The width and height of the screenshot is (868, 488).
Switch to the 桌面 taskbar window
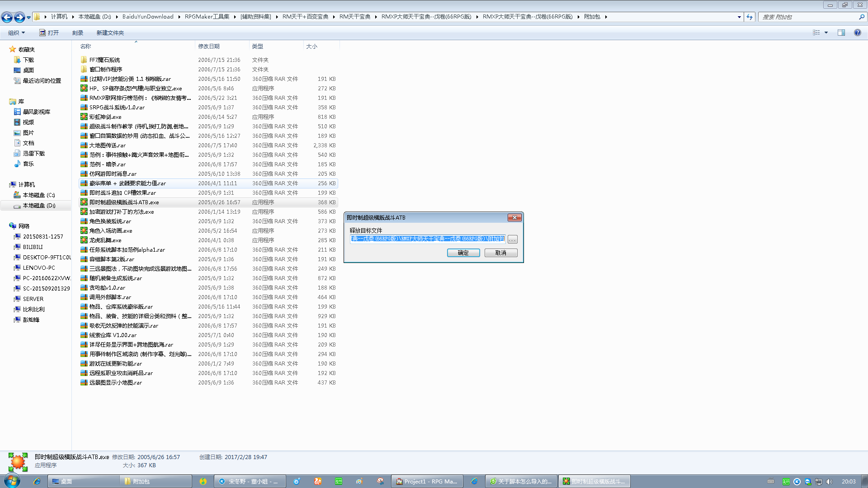pyautogui.click(x=84, y=481)
